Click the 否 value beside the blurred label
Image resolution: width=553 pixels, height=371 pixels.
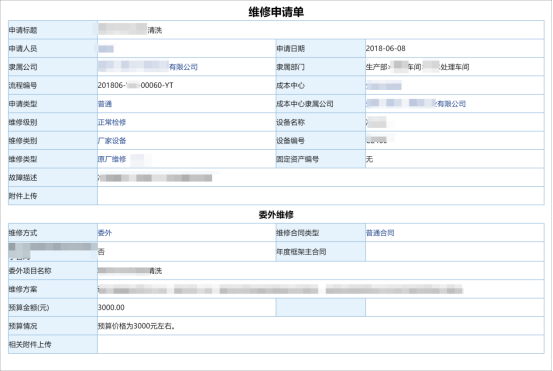101,251
